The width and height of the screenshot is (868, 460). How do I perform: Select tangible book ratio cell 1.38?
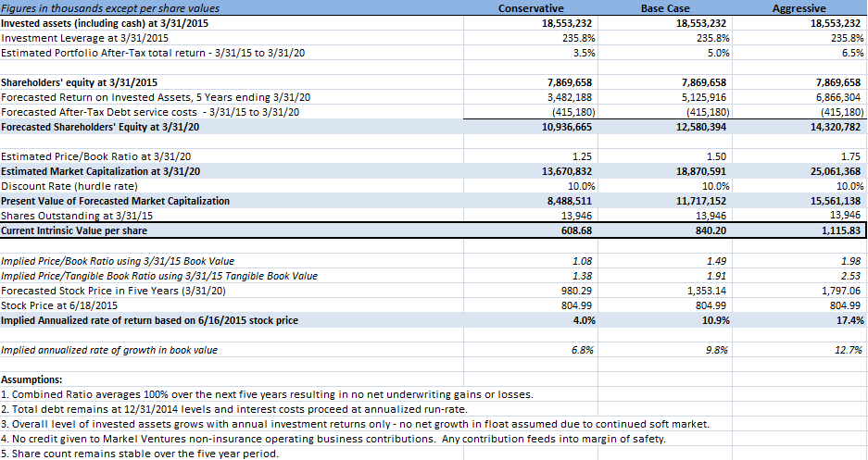coord(584,276)
